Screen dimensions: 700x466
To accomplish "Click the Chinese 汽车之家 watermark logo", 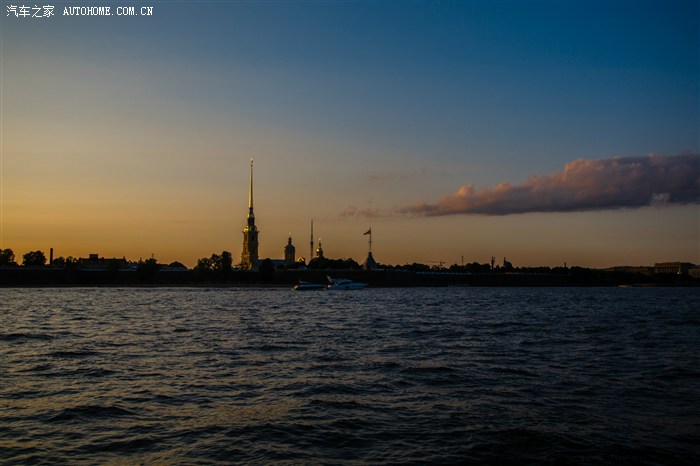I will (30, 11).
